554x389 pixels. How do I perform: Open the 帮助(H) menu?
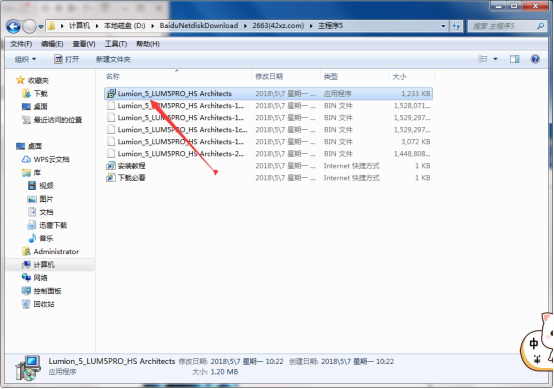click(148, 44)
